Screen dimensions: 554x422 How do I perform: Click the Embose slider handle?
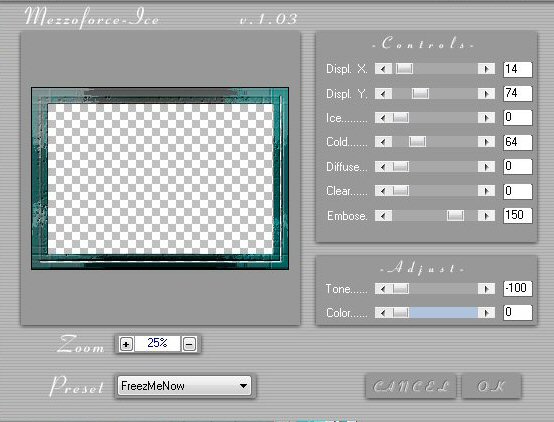[455, 216]
